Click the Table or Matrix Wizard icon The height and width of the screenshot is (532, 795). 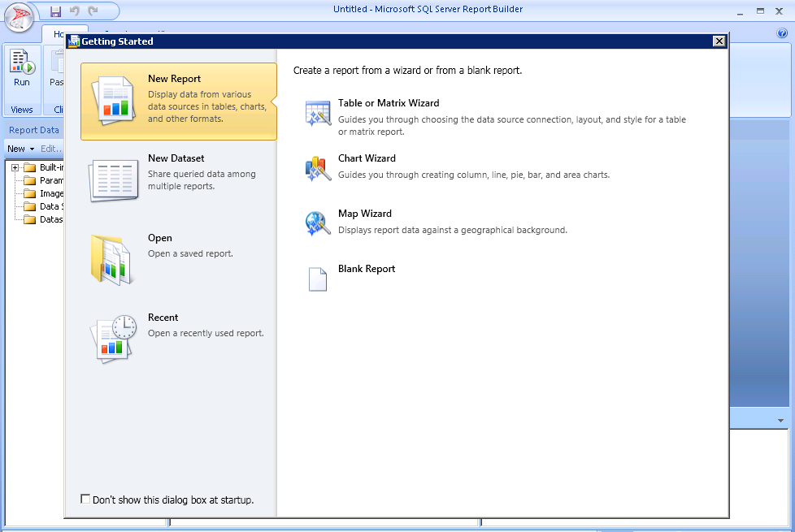point(318,113)
